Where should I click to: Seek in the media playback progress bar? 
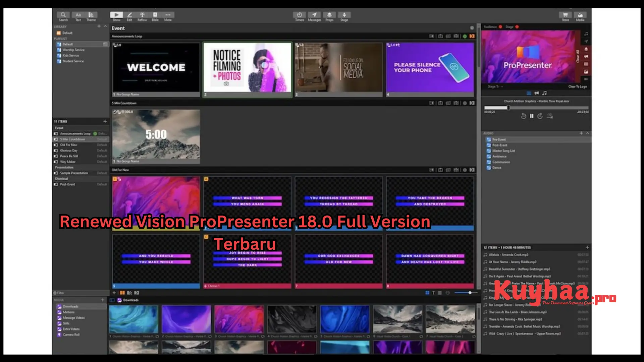[536, 108]
